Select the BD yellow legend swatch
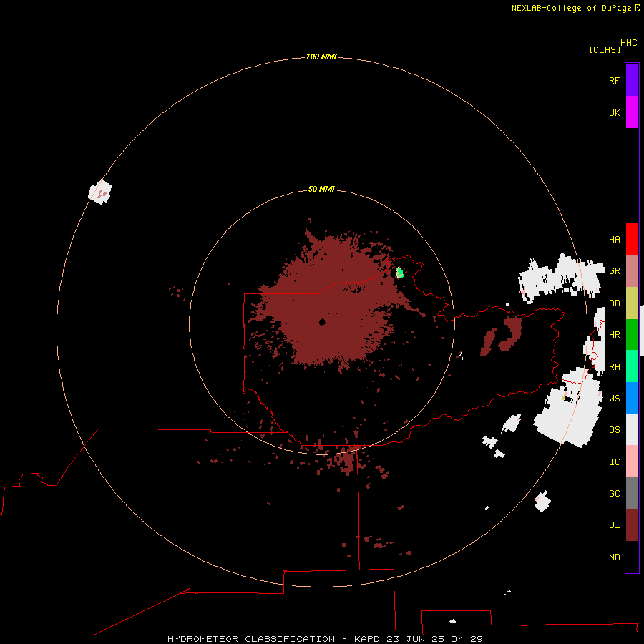This screenshot has width=644, height=644. (x=632, y=303)
